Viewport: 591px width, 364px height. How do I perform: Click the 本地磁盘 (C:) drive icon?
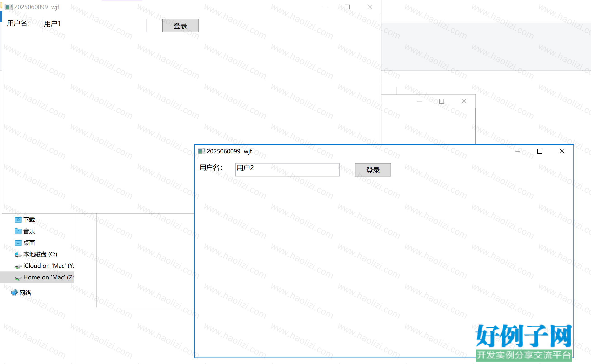[18, 254]
